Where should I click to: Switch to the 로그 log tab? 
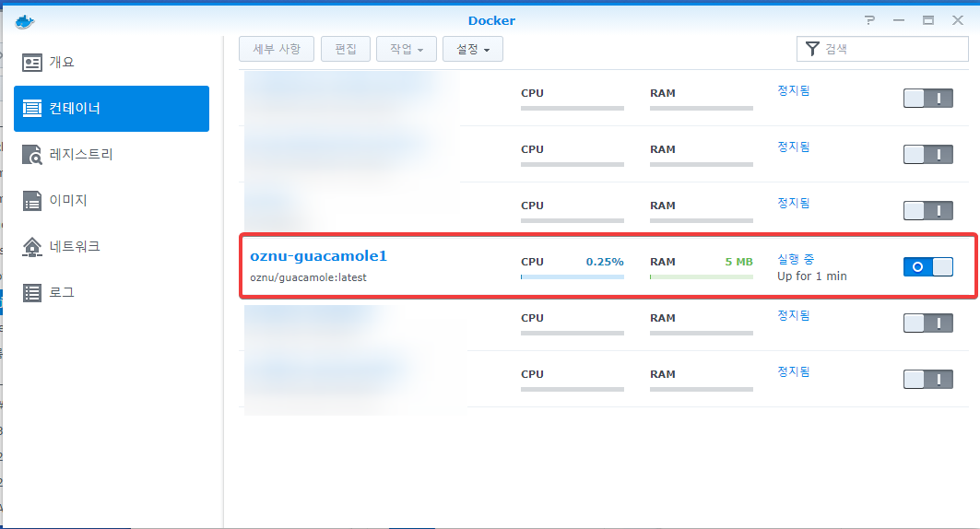[x=112, y=293]
